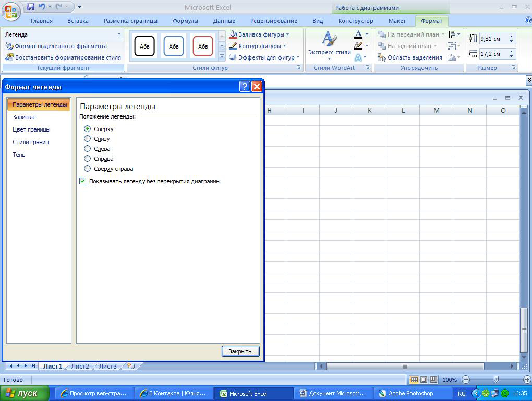
Task: Insert a new worksheet tab
Action: pyautogui.click(x=131, y=366)
